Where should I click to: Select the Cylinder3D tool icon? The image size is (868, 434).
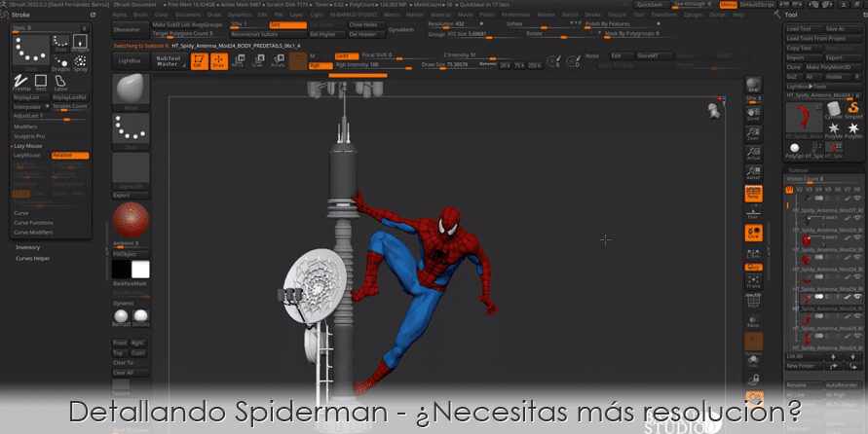tap(833, 110)
